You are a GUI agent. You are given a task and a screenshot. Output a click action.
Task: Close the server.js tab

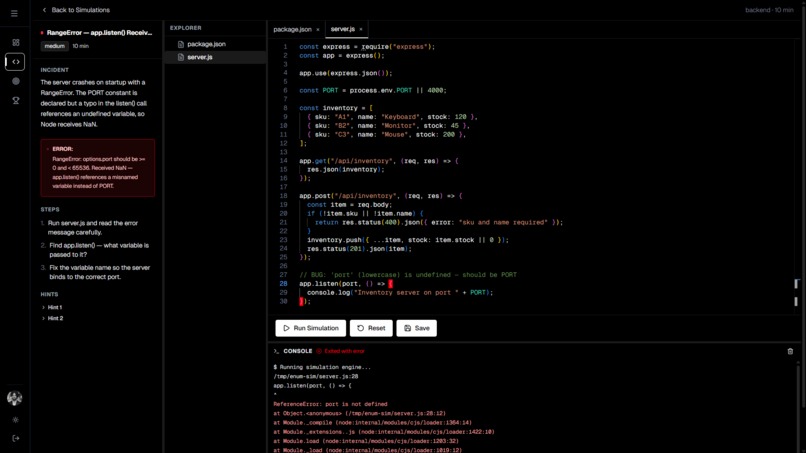click(x=361, y=29)
